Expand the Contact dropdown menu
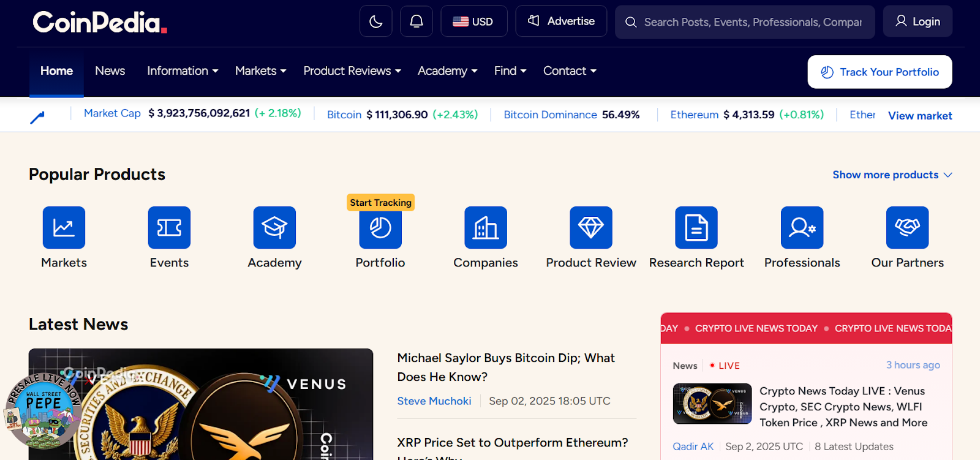Image resolution: width=980 pixels, height=460 pixels. click(570, 71)
